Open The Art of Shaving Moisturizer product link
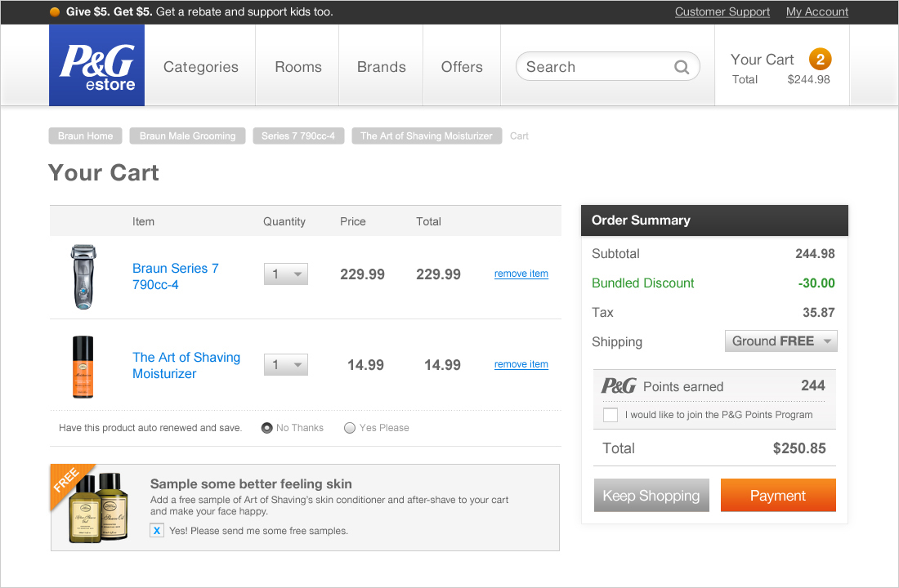The image size is (899, 588). 186,365
